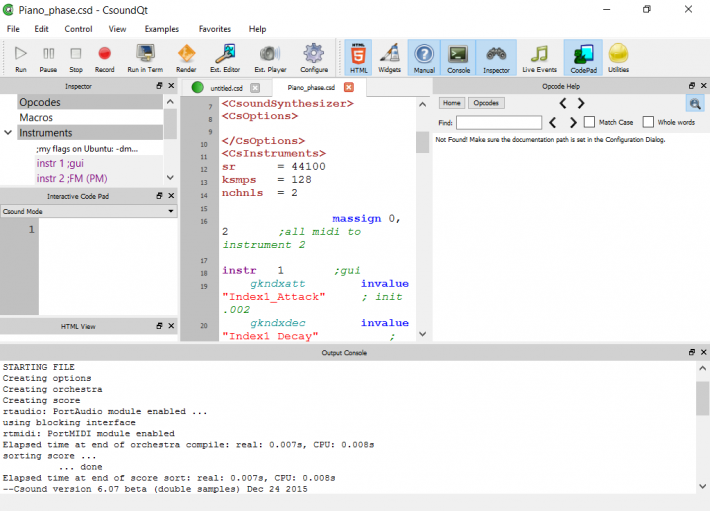The width and height of the screenshot is (710, 511).
Task: Open the Configure dialog
Action: pyautogui.click(x=314, y=58)
